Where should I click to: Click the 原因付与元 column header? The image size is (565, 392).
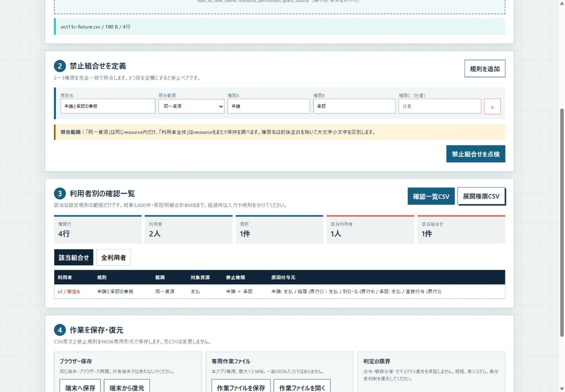[283, 277]
